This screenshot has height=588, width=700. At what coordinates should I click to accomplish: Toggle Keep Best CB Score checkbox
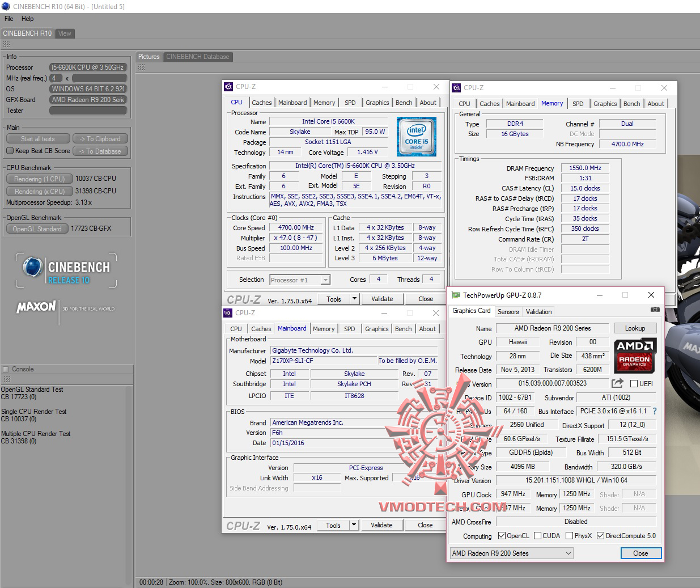point(10,151)
